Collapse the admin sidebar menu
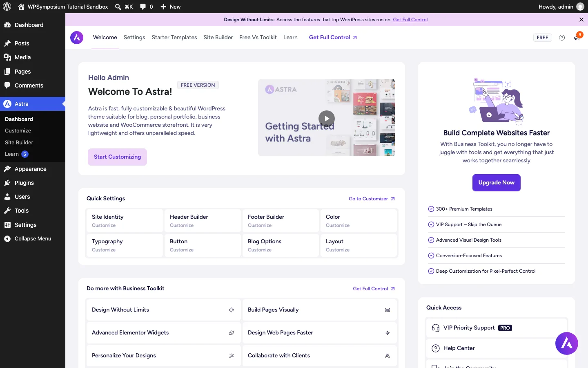This screenshot has height=368, width=588. [x=33, y=239]
